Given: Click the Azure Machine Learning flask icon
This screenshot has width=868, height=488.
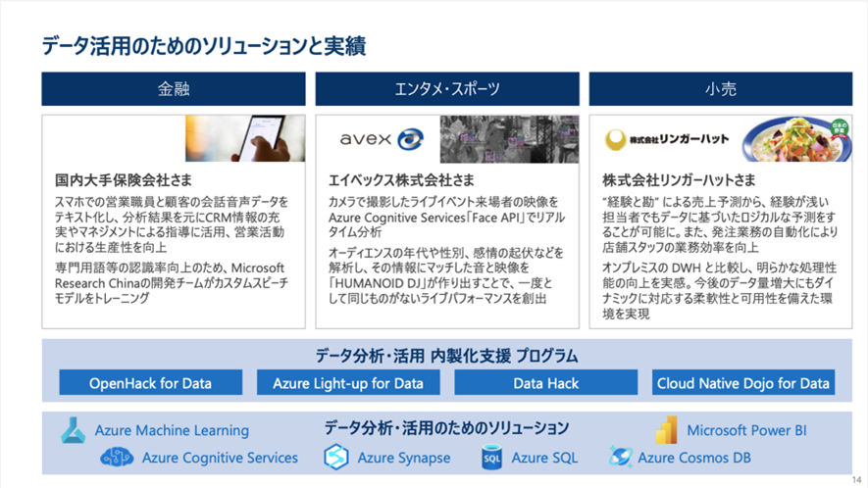Looking at the screenshot, I should (74, 430).
